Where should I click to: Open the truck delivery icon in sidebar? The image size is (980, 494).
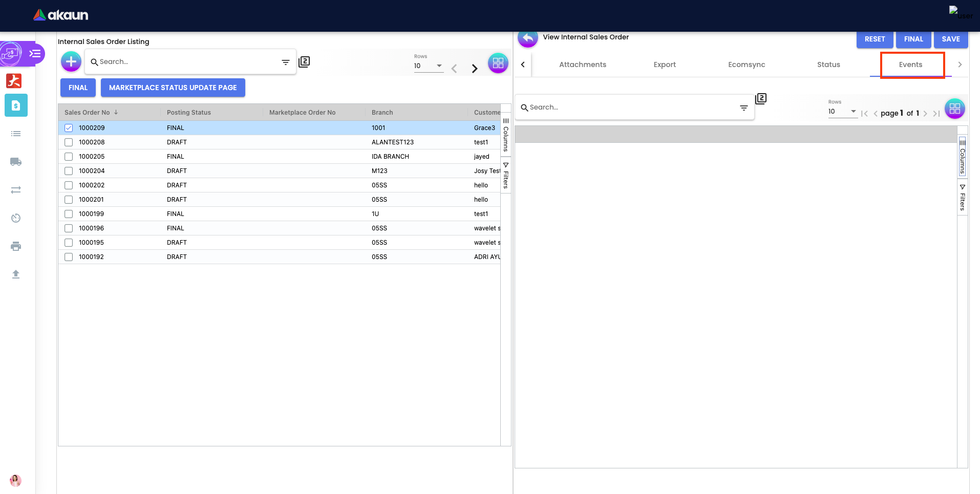(x=16, y=162)
